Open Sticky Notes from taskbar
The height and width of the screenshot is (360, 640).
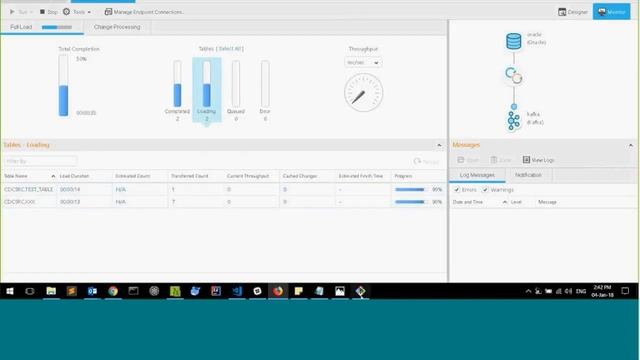click(299, 291)
